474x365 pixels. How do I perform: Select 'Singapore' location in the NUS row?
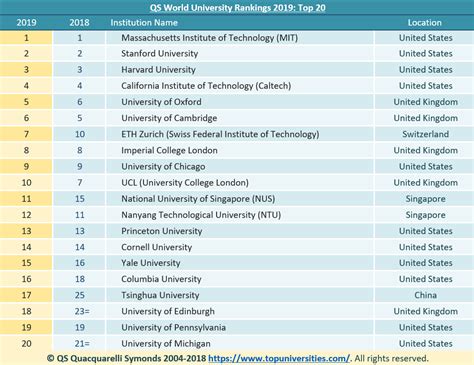[x=425, y=199]
